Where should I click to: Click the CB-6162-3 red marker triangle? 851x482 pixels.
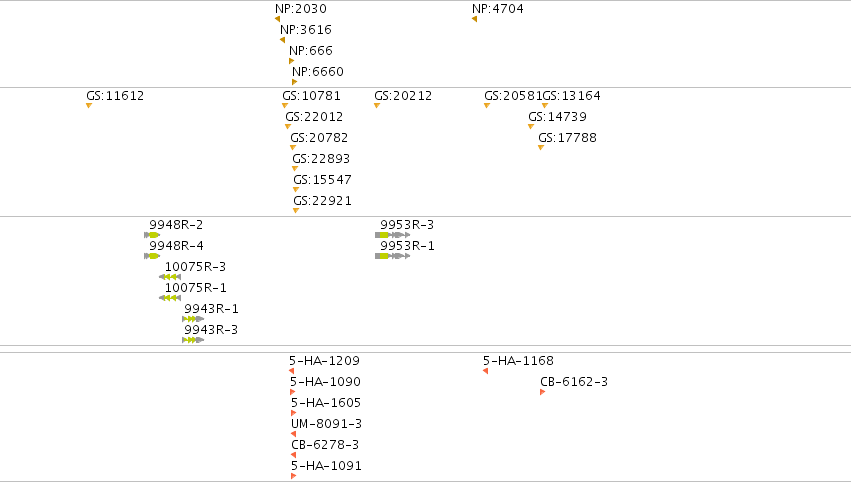543,392
